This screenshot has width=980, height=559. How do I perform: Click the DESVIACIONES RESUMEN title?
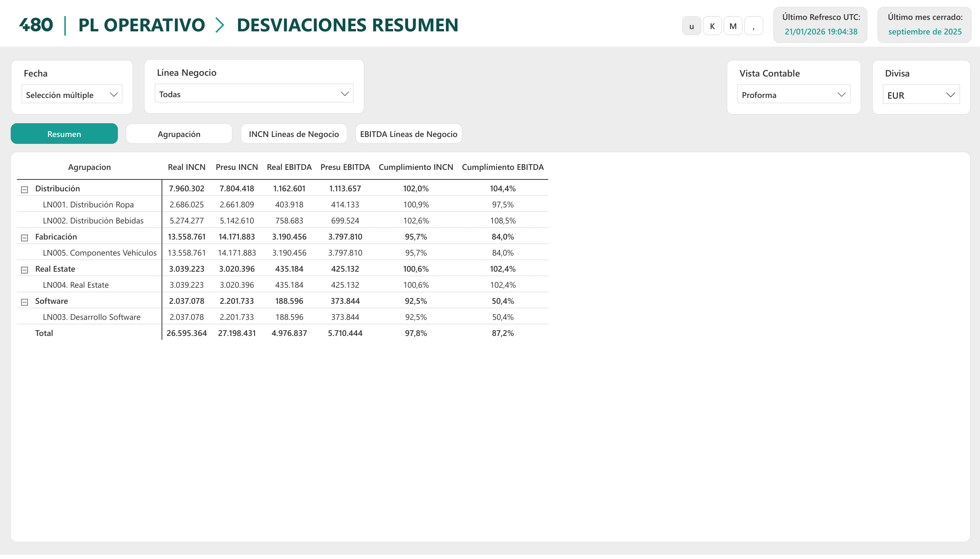pyautogui.click(x=348, y=25)
